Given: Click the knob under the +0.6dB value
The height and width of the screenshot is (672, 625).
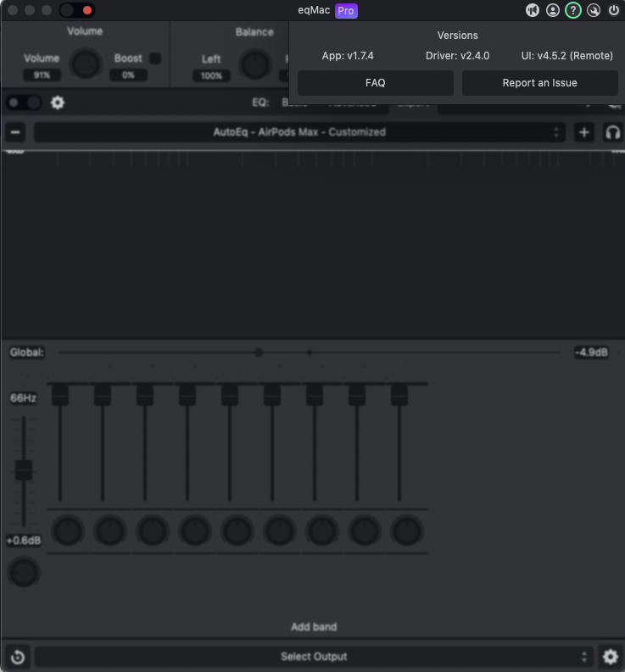Looking at the screenshot, I should [24, 573].
